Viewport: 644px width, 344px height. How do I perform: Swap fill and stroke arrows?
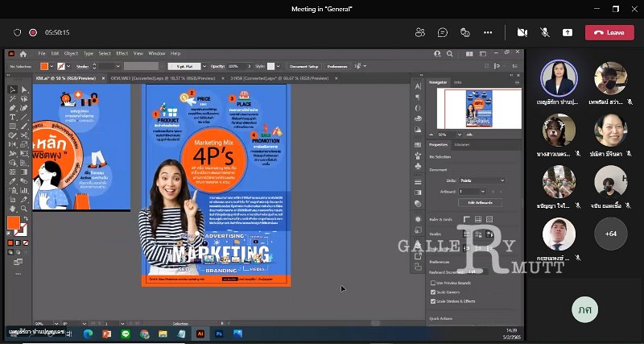[26, 218]
